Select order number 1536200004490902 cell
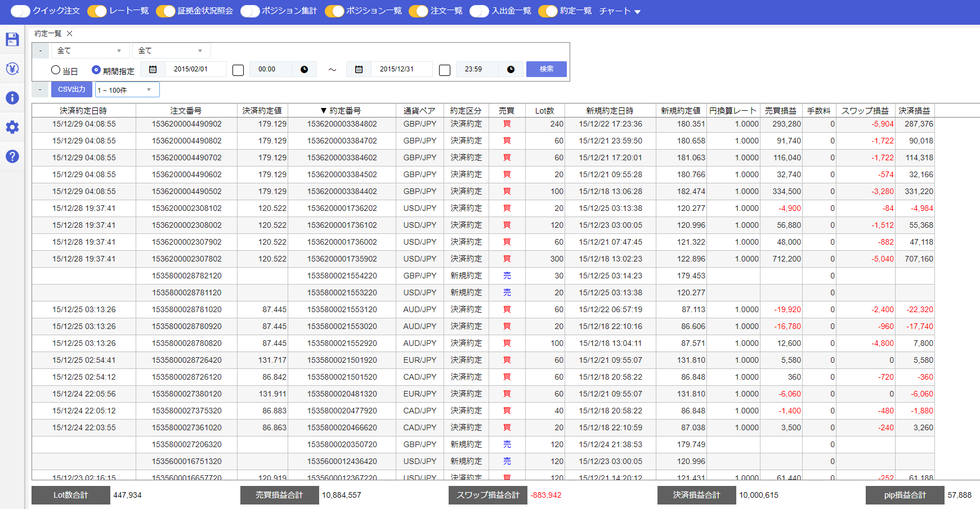The height and width of the screenshot is (509, 980). point(186,124)
